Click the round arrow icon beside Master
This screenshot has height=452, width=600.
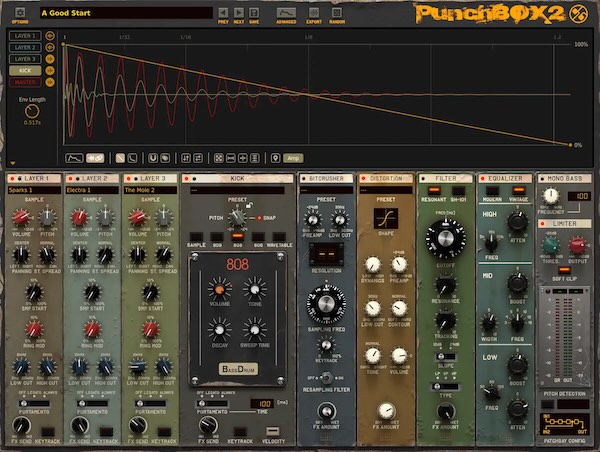tap(50, 82)
